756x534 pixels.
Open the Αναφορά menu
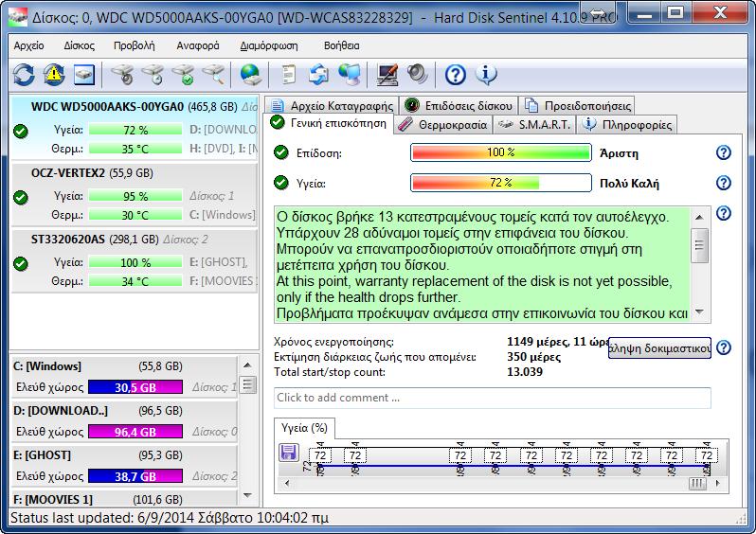tap(198, 45)
